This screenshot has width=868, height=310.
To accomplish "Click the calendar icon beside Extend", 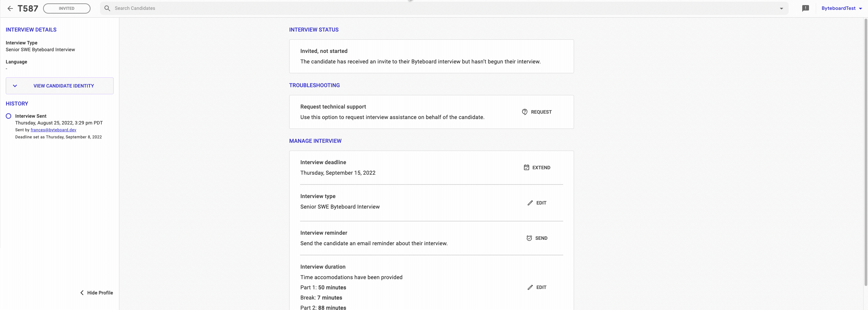I will click(x=526, y=168).
